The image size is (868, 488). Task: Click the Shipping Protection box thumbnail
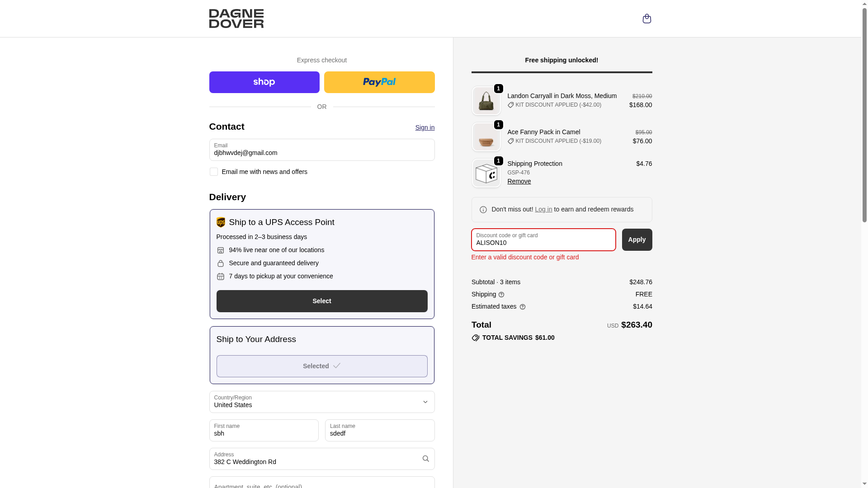pos(486,173)
